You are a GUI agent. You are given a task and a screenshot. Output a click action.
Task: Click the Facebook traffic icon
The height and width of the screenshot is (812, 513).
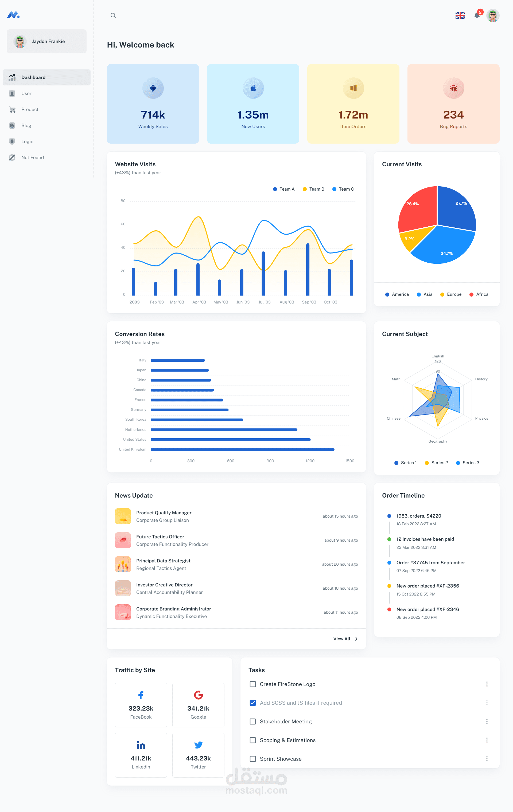point(141,695)
